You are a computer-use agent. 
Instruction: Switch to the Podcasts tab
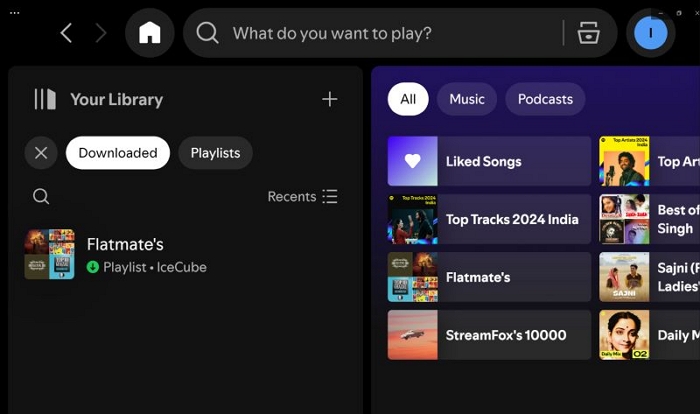click(545, 99)
